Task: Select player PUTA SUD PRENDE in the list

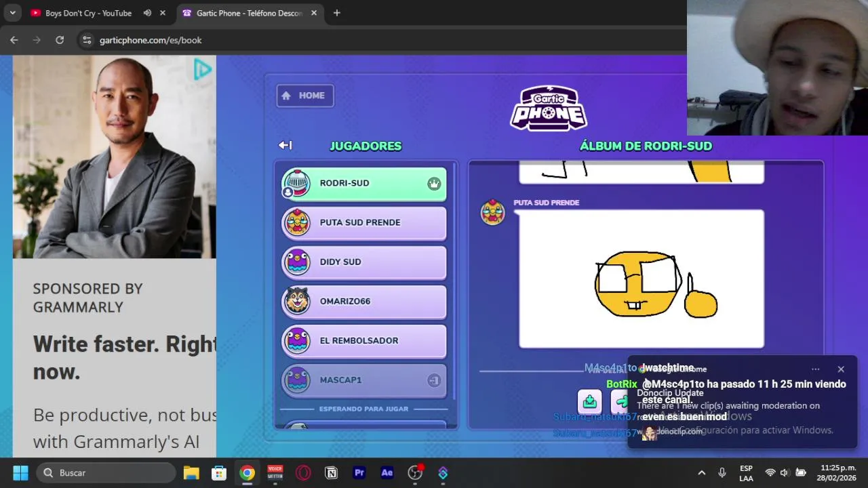Action: point(364,223)
